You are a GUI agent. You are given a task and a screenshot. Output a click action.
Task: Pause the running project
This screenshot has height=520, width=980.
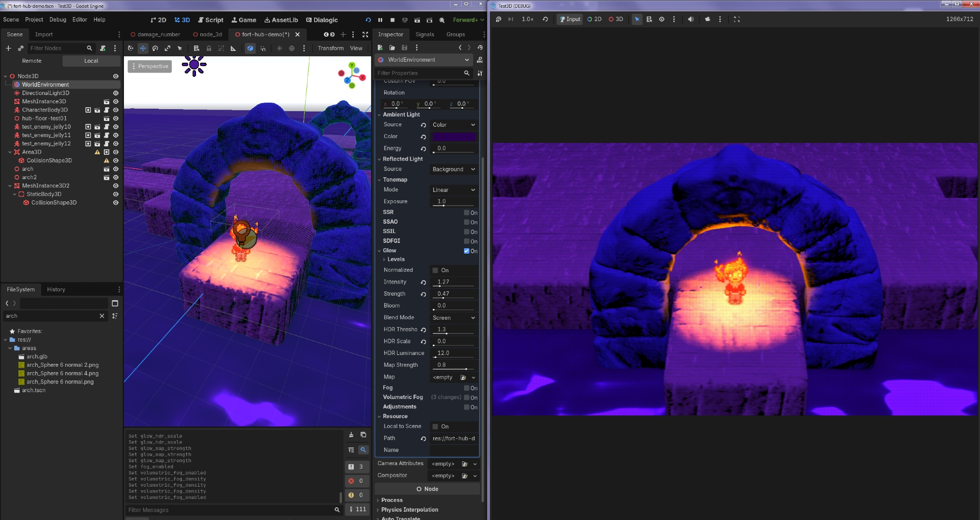tap(380, 20)
